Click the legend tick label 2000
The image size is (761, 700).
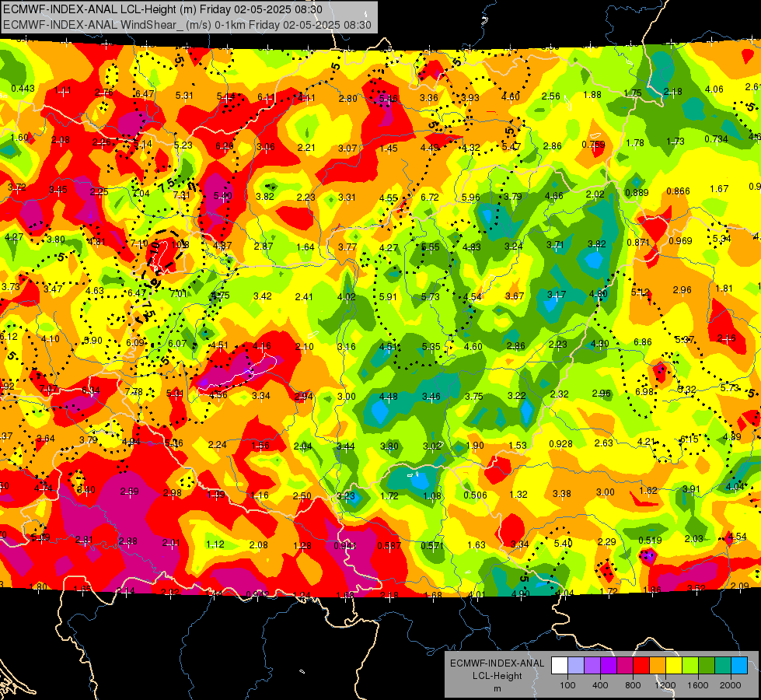(x=731, y=685)
